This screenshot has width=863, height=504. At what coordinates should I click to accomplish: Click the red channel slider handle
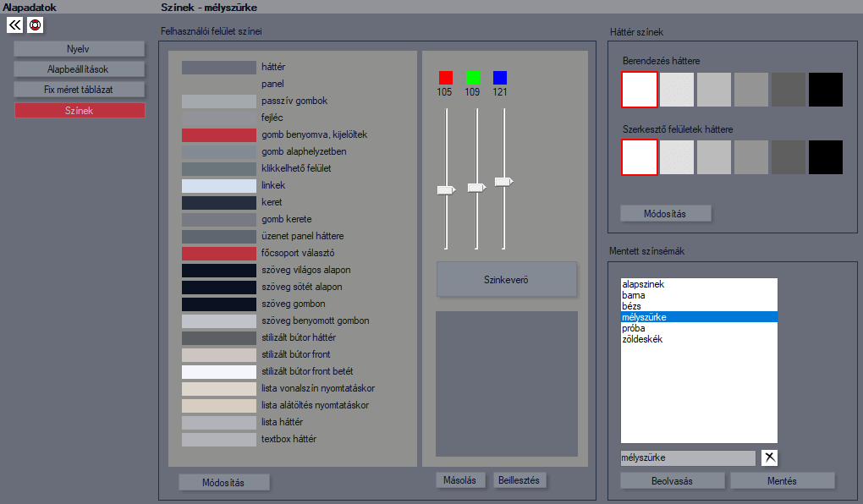click(x=446, y=191)
